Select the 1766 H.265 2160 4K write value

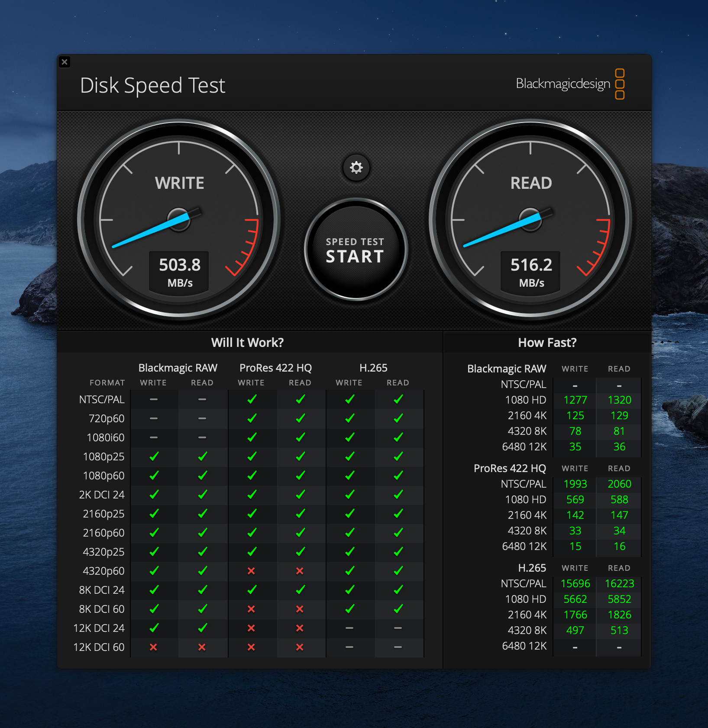tap(575, 615)
